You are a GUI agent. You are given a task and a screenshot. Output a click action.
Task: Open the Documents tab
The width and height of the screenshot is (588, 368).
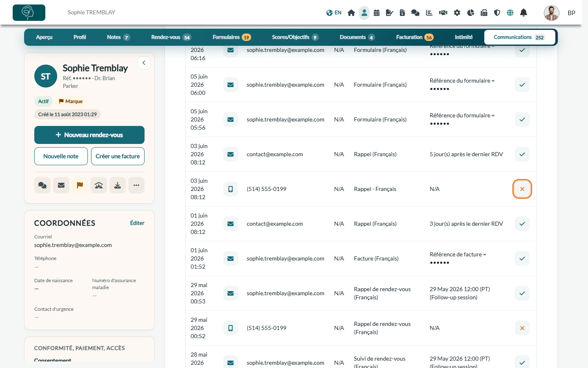point(357,37)
